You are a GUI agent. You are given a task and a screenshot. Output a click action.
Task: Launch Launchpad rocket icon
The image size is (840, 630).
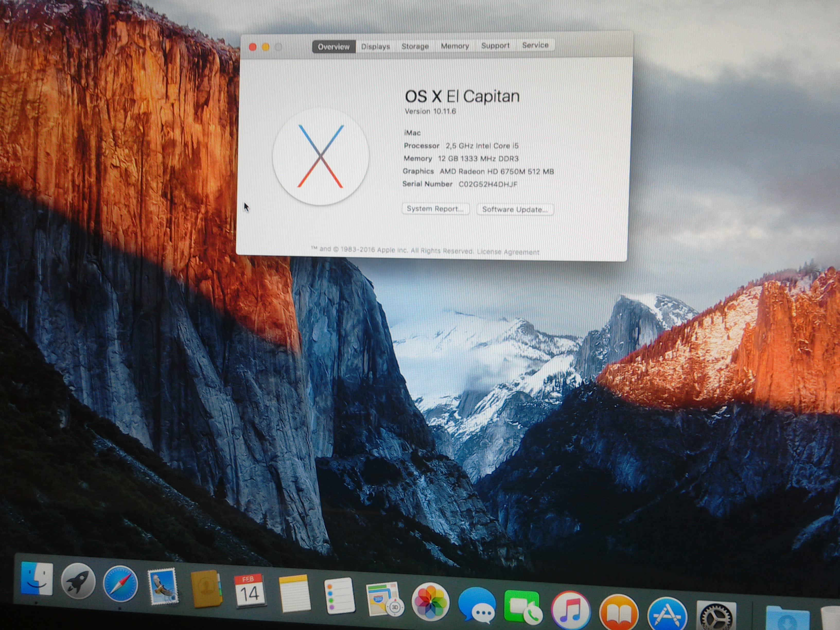(x=78, y=581)
